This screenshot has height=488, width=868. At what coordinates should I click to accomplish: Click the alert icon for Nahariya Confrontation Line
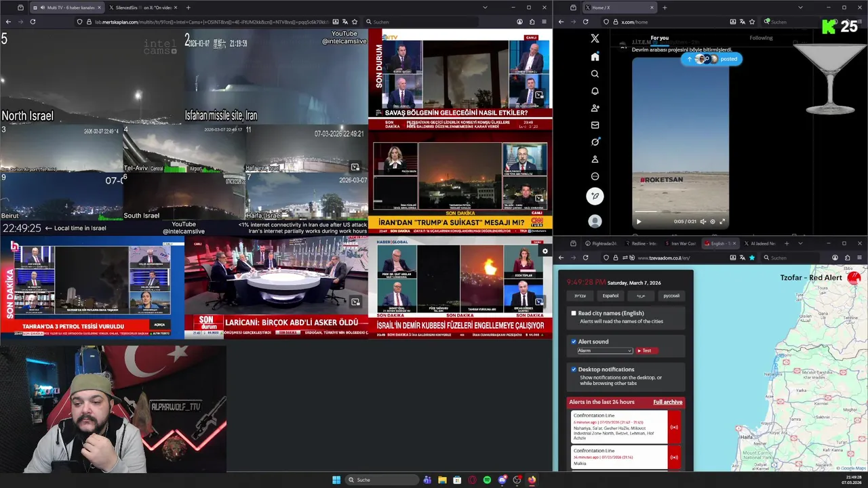(x=674, y=427)
